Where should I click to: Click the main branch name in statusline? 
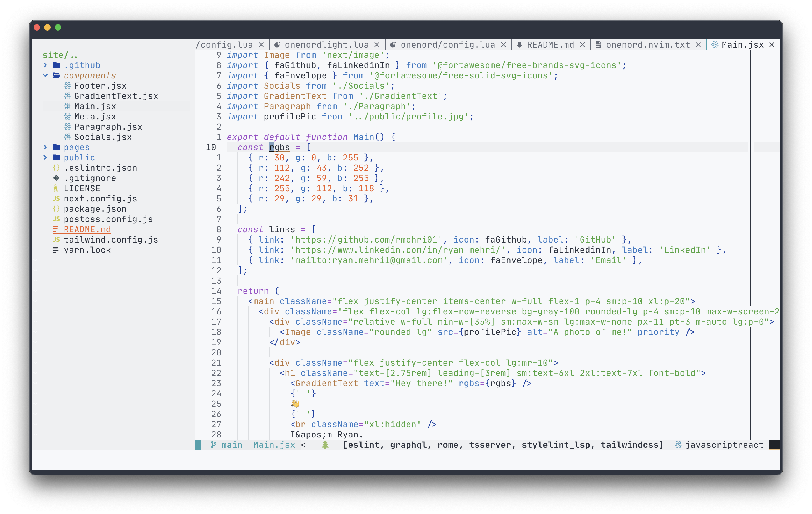pyautogui.click(x=232, y=445)
